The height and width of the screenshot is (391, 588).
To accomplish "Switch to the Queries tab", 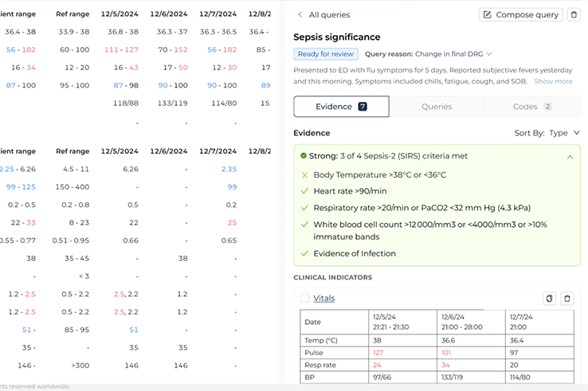I will coord(437,107).
